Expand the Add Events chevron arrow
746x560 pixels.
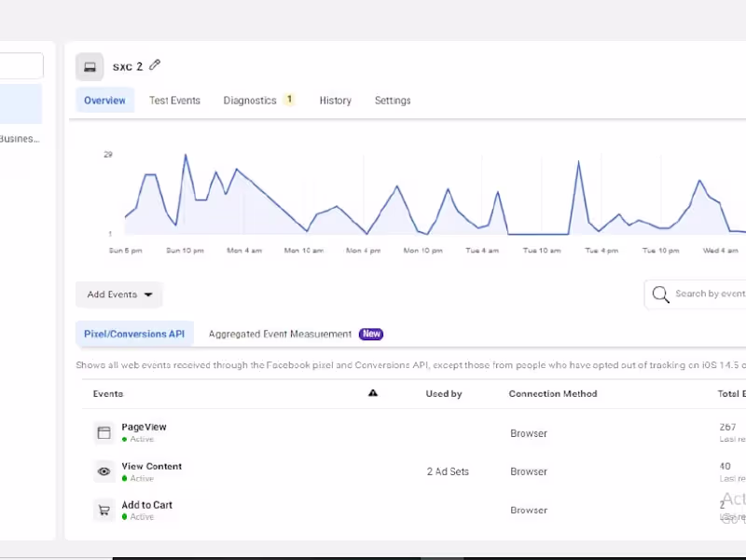pyautogui.click(x=147, y=294)
